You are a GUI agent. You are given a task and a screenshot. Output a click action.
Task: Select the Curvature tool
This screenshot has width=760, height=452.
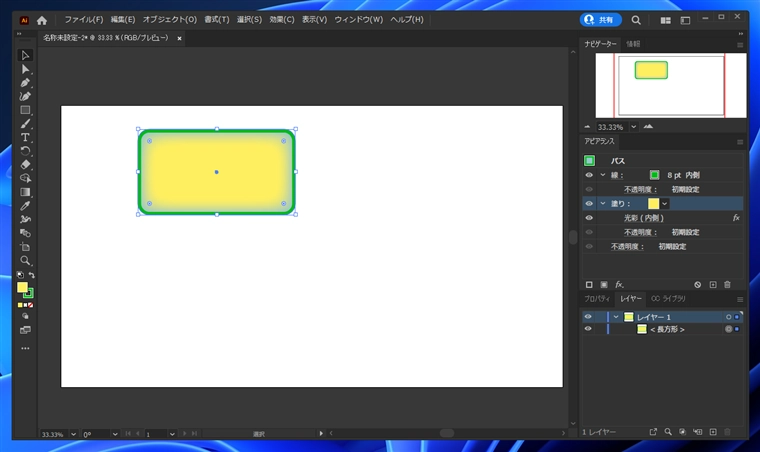point(25,96)
